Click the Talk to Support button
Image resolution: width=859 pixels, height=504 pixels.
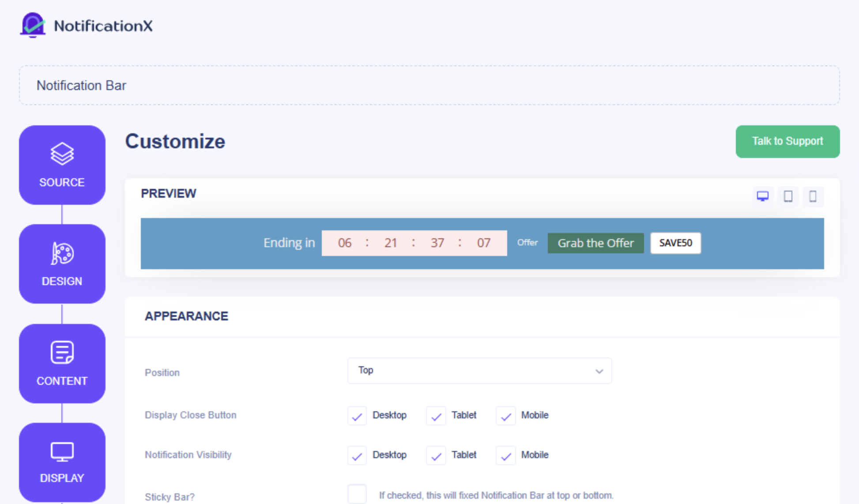787,142
